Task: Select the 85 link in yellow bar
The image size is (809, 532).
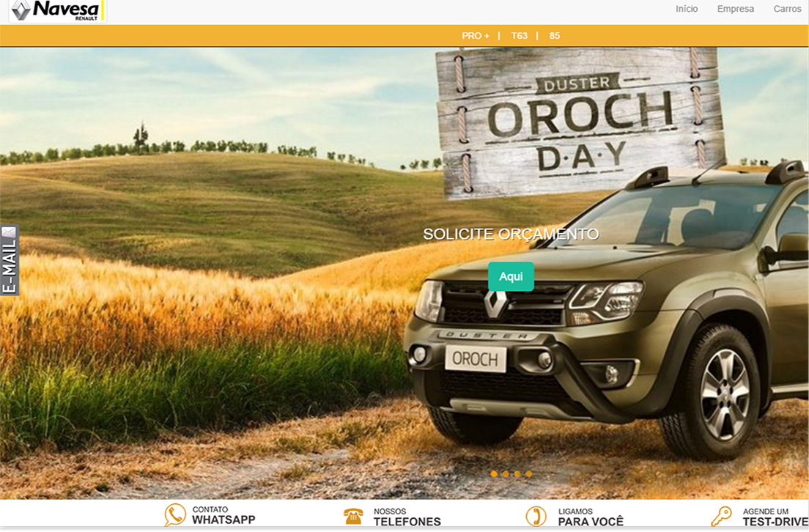Action: coord(555,36)
